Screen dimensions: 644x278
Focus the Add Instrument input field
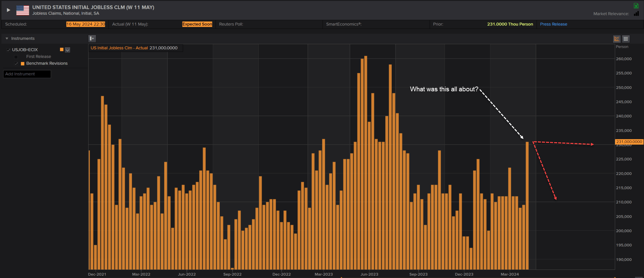(27, 74)
